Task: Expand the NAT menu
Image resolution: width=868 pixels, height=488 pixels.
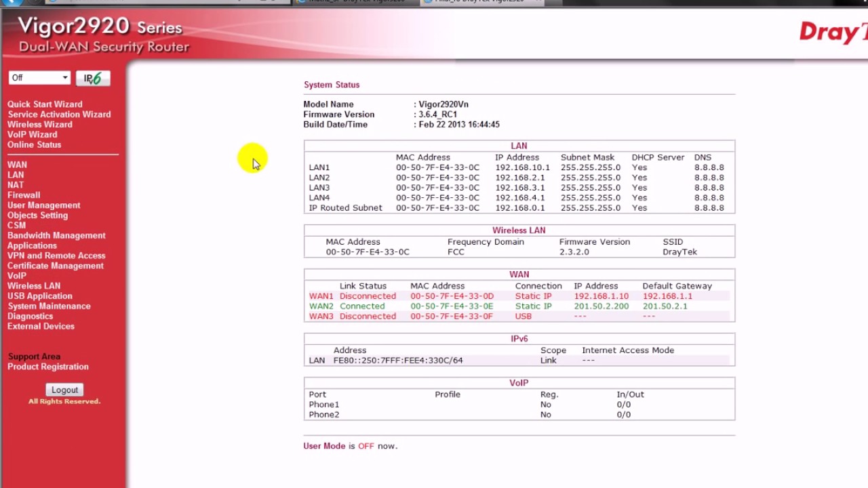Action: pyautogui.click(x=16, y=185)
